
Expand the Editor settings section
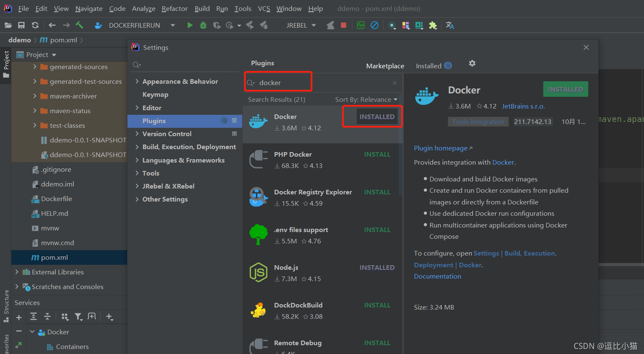click(x=137, y=108)
